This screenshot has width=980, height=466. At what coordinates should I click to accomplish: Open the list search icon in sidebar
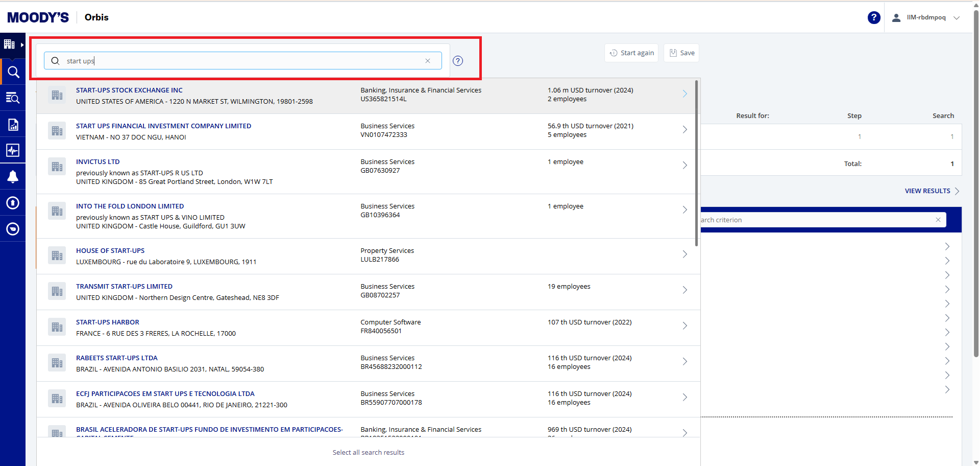click(13, 98)
